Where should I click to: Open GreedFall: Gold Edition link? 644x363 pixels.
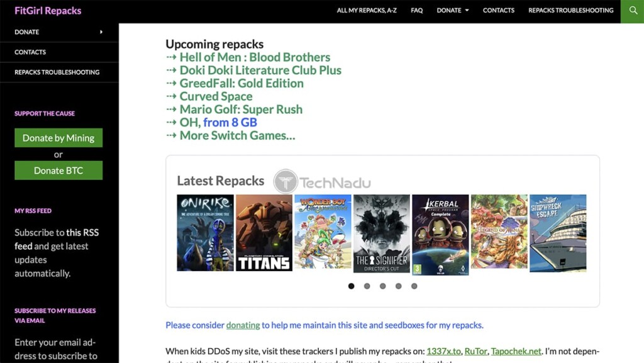241,84
